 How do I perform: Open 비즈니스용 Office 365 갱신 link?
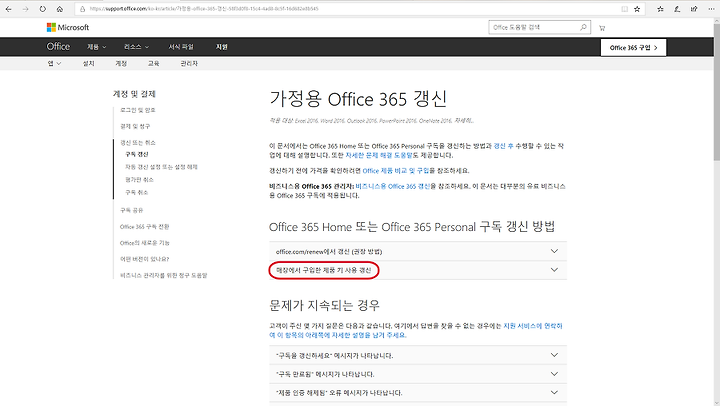click(393, 186)
